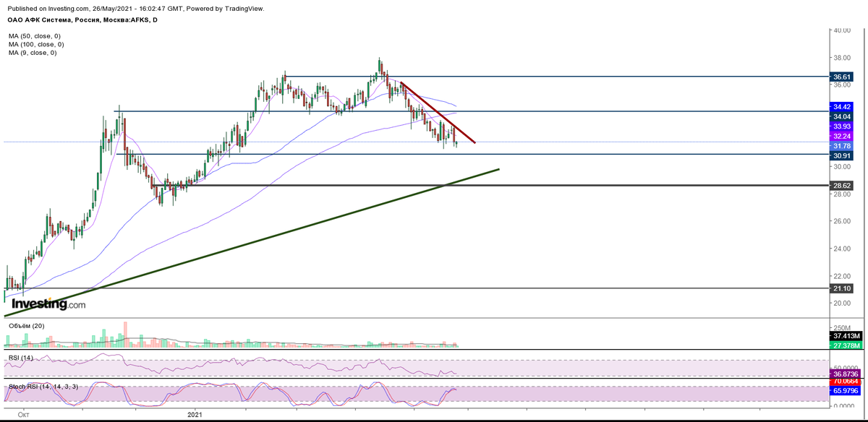
Task: Click the 2021 time axis label
Action: (x=195, y=415)
